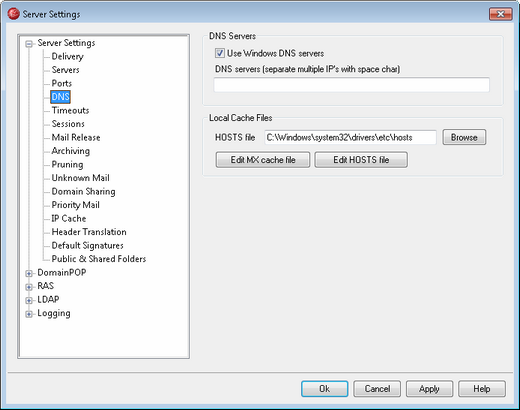Expand the Logging tree node
Screen dimensions: 520x410
point(29,314)
